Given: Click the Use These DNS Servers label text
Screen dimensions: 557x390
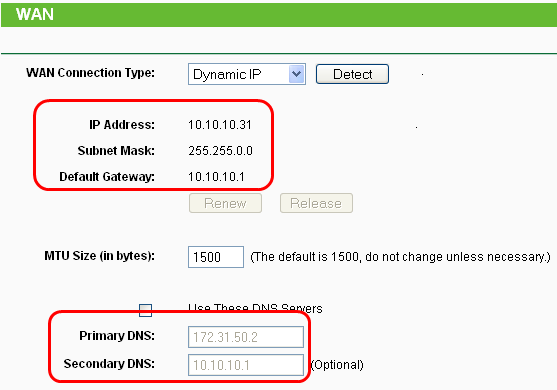Looking at the screenshot, I should click(255, 308).
